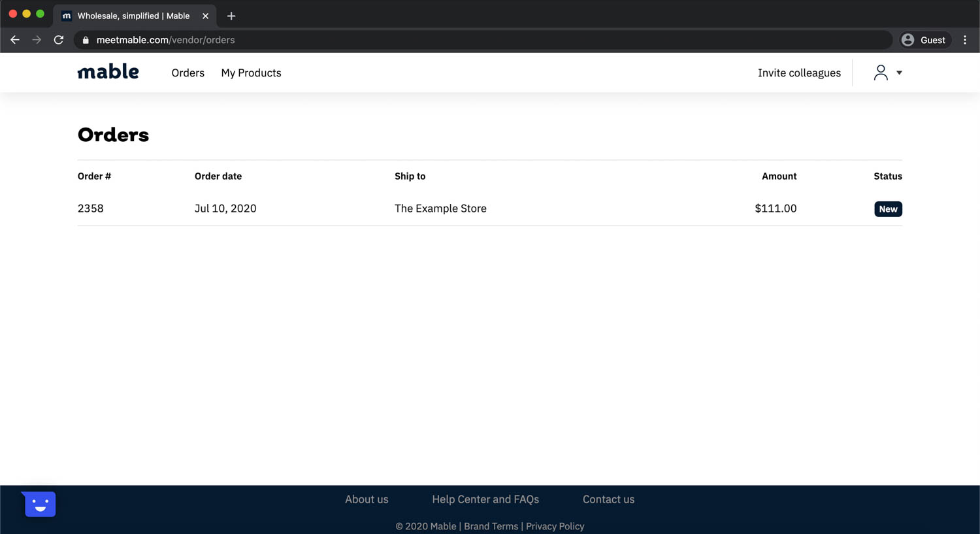Open Chrome three-dot menu
Image resolution: width=980 pixels, height=534 pixels.
coord(965,40)
